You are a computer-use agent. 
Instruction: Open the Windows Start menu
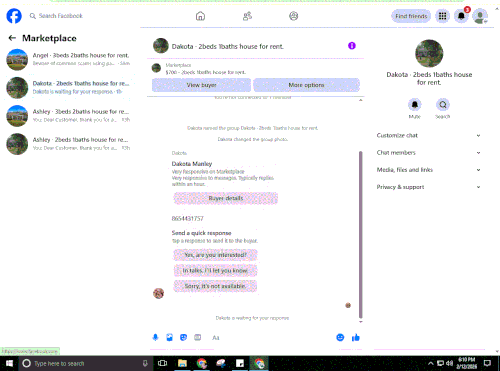tap(9, 363)
